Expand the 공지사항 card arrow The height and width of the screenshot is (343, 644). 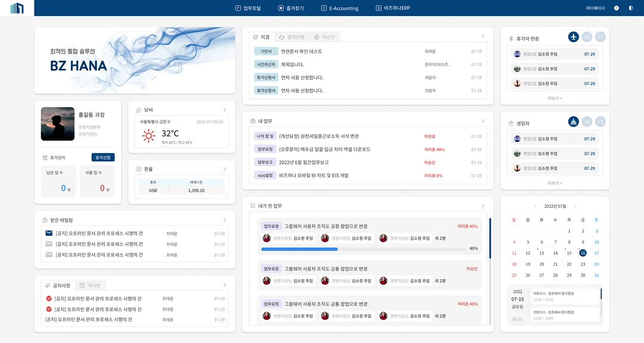click(225, 285)
